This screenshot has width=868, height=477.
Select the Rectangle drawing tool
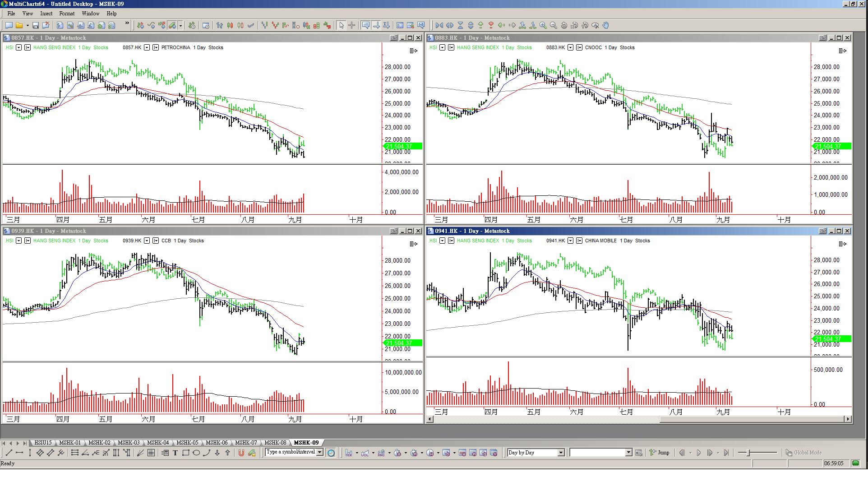[x=185, y=453]
